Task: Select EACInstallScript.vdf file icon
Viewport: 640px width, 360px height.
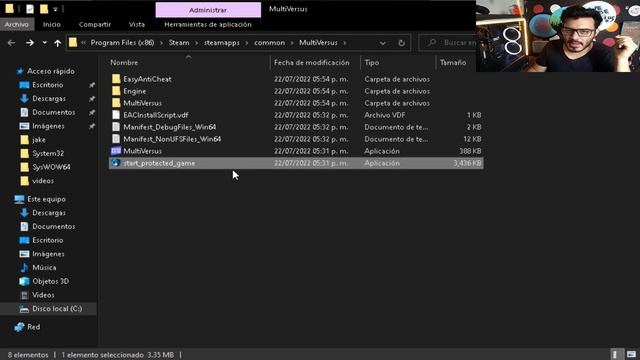Action: 116,115
